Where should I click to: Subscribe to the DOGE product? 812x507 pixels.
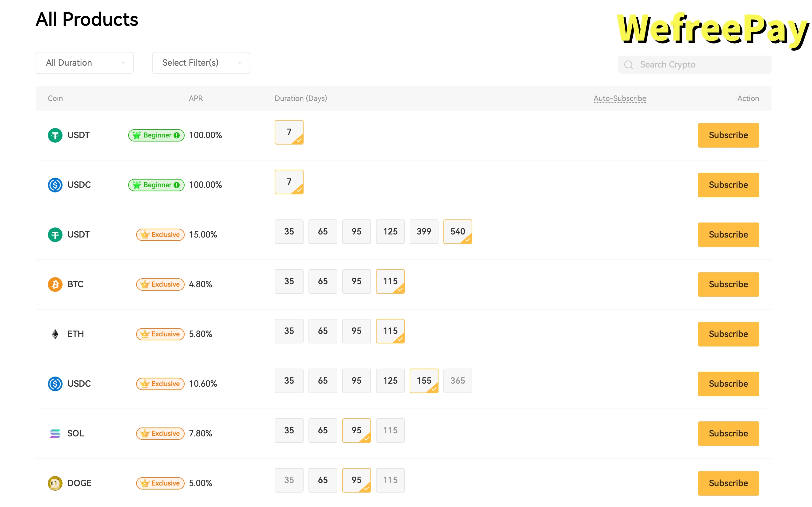tap(728, 483)
